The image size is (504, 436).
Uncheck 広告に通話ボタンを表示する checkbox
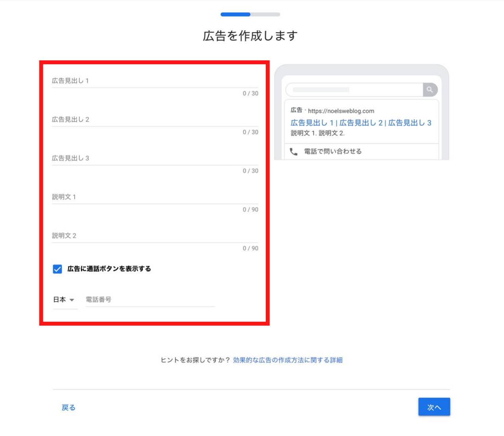(x=57, y=269)
